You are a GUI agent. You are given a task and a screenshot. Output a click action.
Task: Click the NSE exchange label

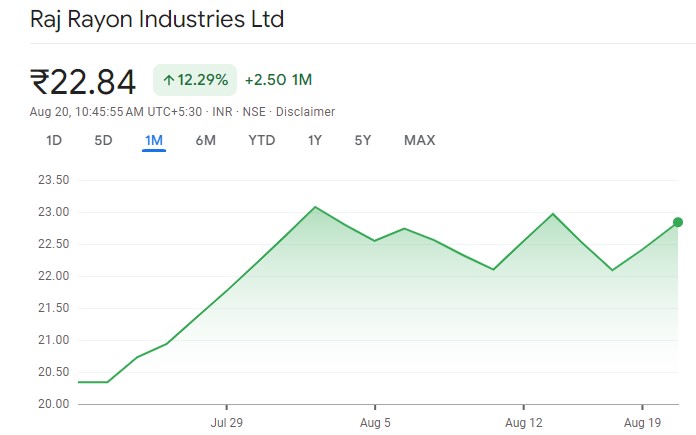254,111
